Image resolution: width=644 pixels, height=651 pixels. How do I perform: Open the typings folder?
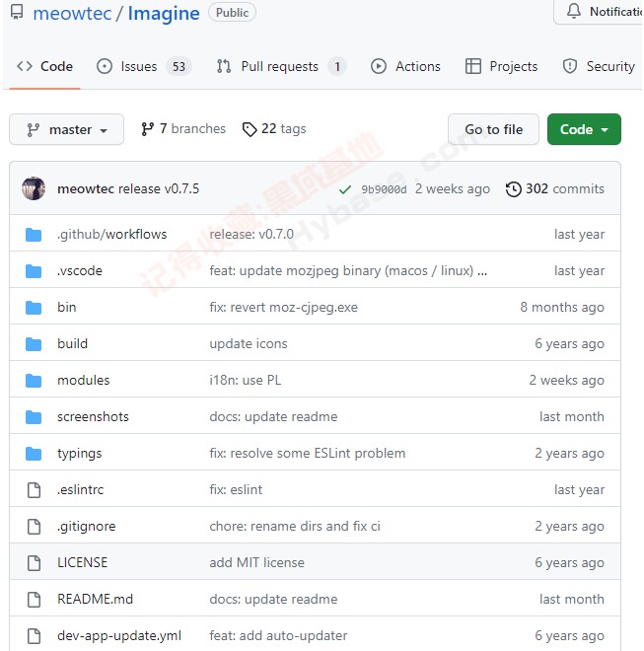(80, 454)
